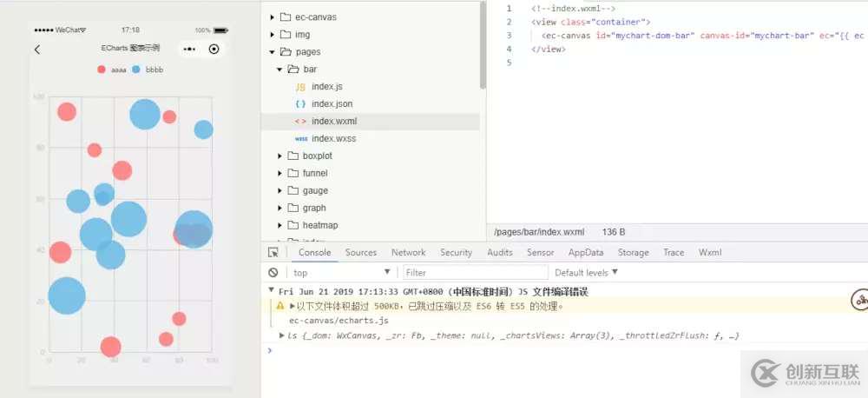
Task: Expand the graph folder arrow
Action: coord(279,208)
